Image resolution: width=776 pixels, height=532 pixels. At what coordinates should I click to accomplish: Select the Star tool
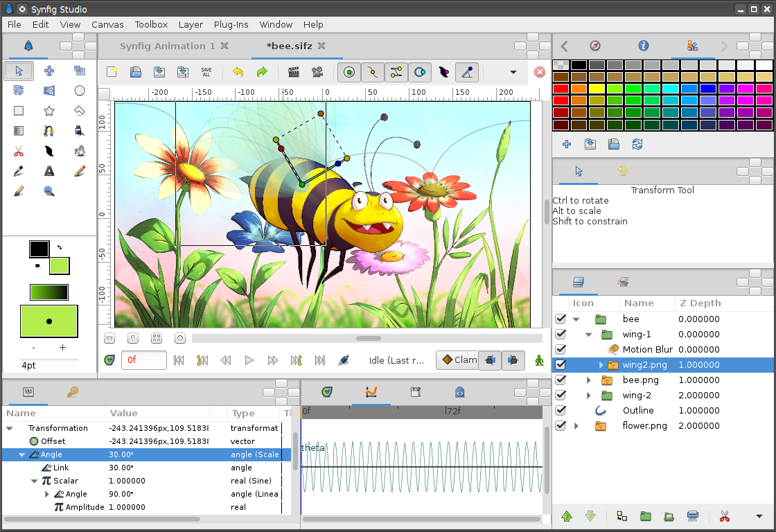(49, 110)
